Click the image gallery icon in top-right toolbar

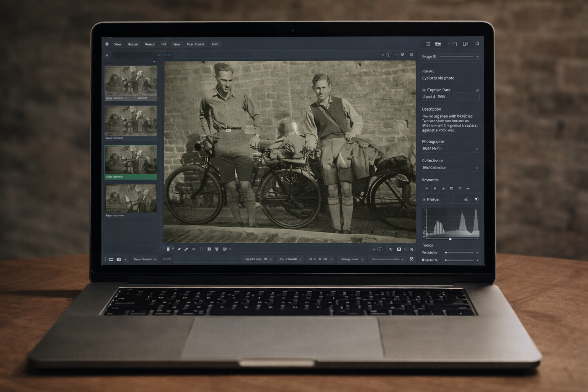(438, 44)
